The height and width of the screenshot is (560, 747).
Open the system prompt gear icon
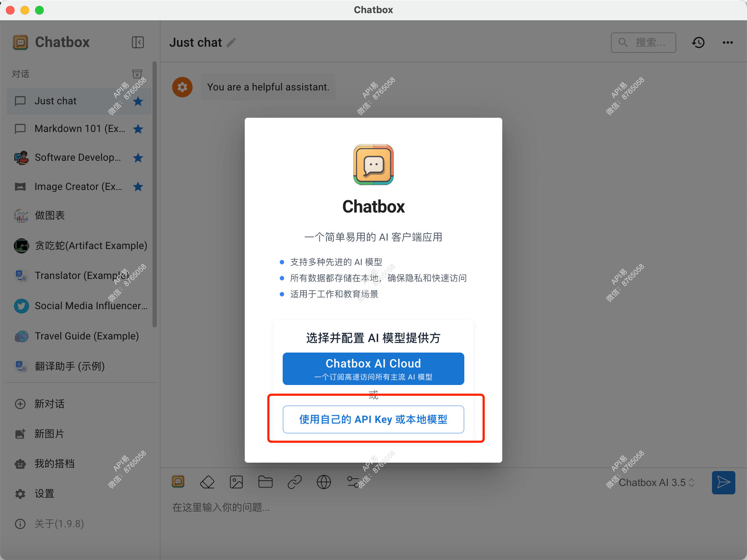pyautogui.click(x=182, y=87)
